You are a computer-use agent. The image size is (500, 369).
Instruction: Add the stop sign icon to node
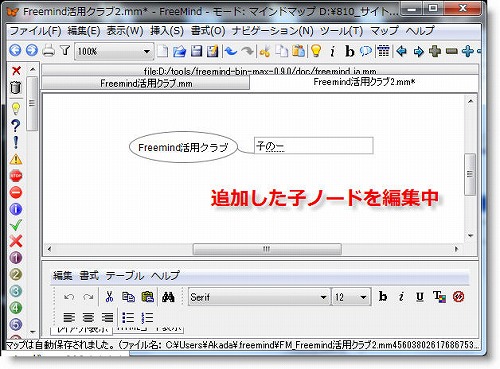pos(16,176)
